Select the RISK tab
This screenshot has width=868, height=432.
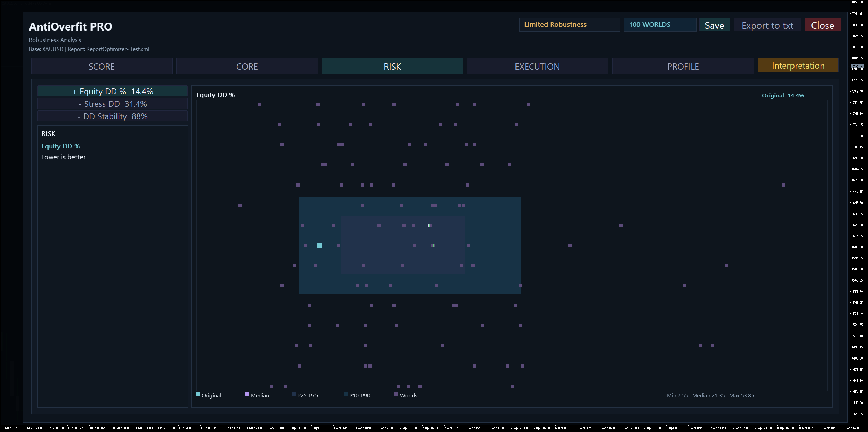[392, 66]
